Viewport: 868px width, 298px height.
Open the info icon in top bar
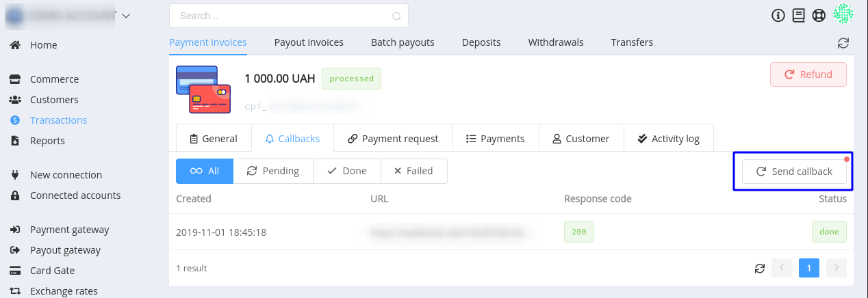coord(778,15)
